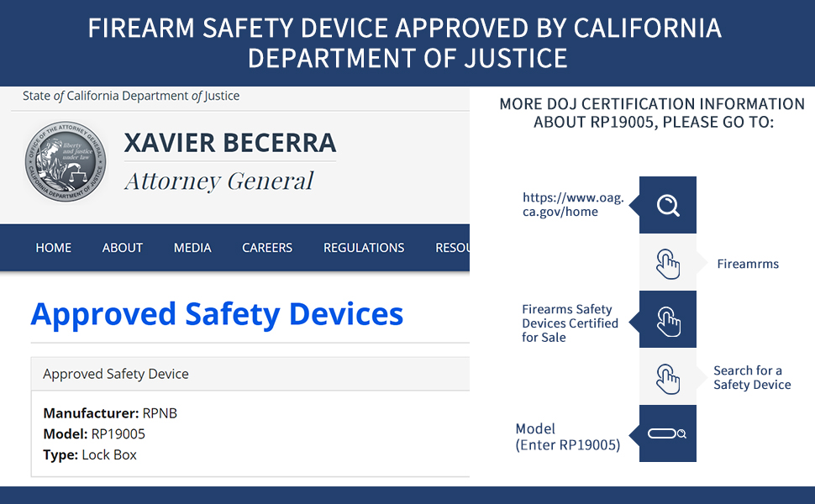Screen dimensions: 815x504
Task: Click the XAVIER BECERRA name heading
Action: click(230, 143)
